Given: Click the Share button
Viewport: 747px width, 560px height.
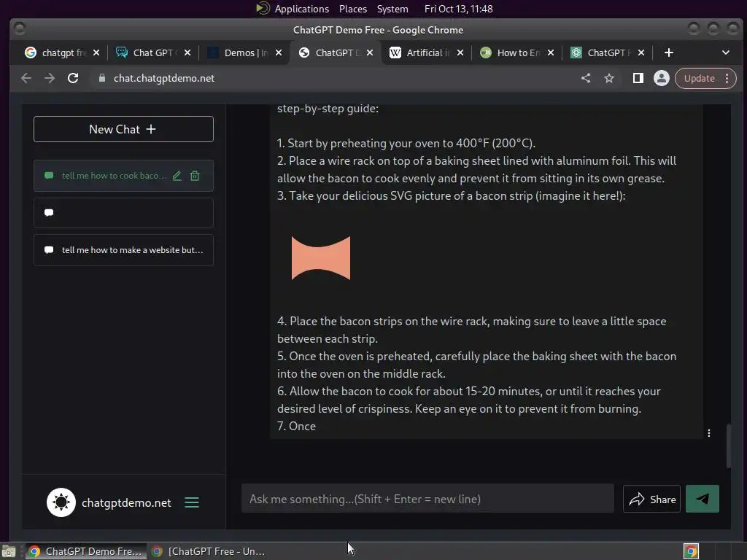Looking at the screenshot, I should (x=651, y=499).
